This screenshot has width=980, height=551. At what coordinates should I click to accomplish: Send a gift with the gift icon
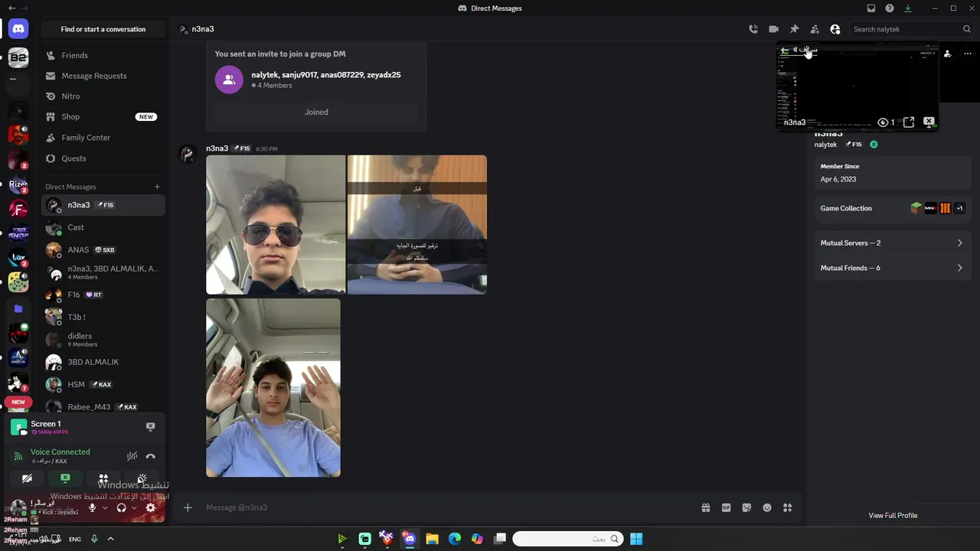click(706, 507)
